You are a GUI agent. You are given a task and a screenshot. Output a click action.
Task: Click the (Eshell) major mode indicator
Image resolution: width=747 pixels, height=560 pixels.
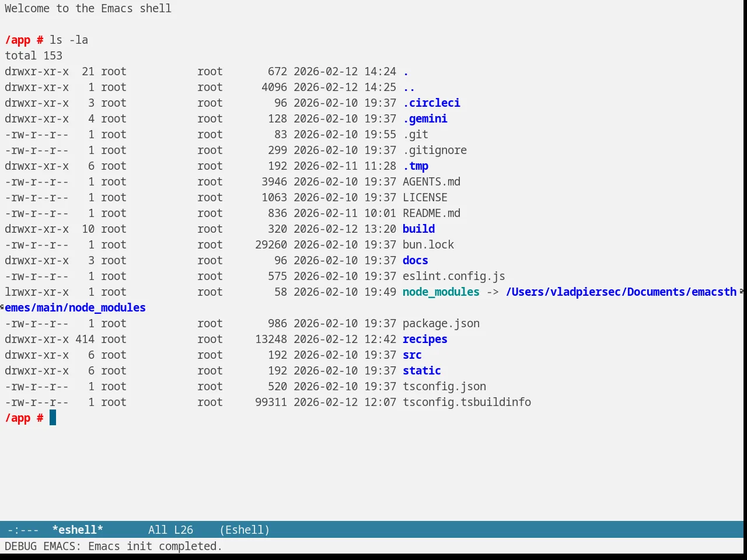pos(245,530)
